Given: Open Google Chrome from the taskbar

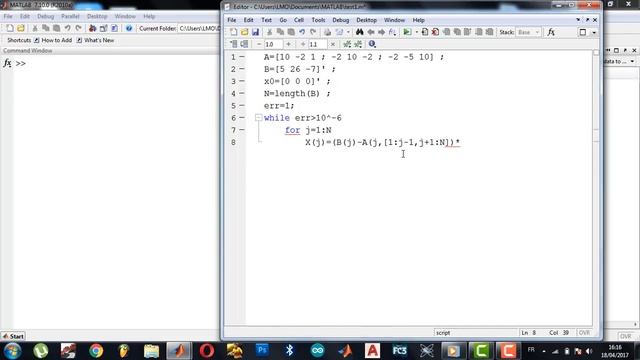Looking at the screenshot, I should (x=96, y=351).
